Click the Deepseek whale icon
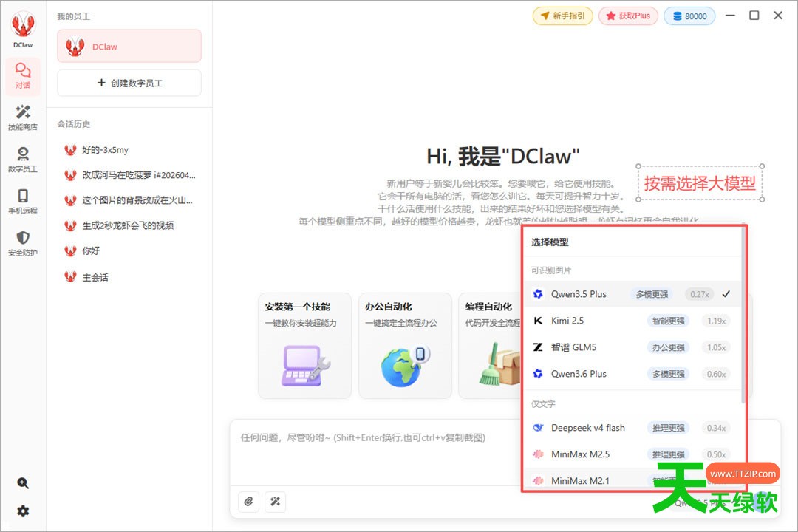798x532 pixels. point(538,428)
